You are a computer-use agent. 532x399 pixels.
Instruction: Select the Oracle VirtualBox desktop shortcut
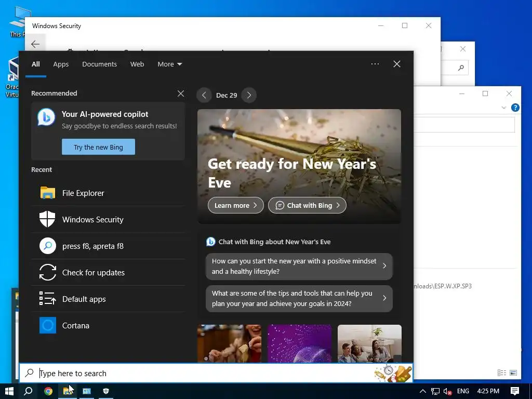pos(12,77)
